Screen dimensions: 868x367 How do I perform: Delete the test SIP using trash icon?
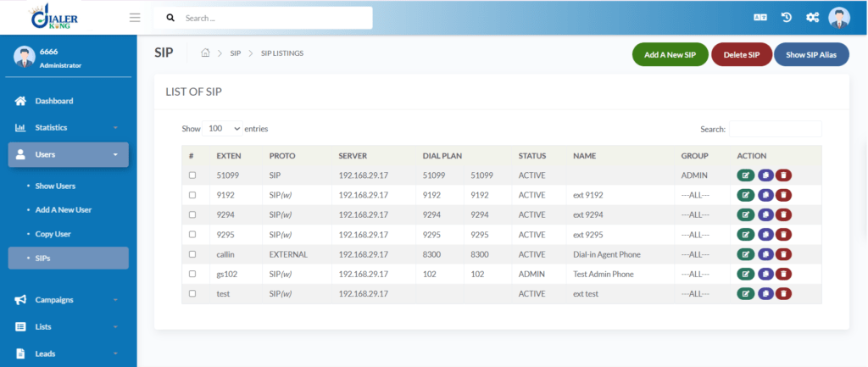(783, 293)
